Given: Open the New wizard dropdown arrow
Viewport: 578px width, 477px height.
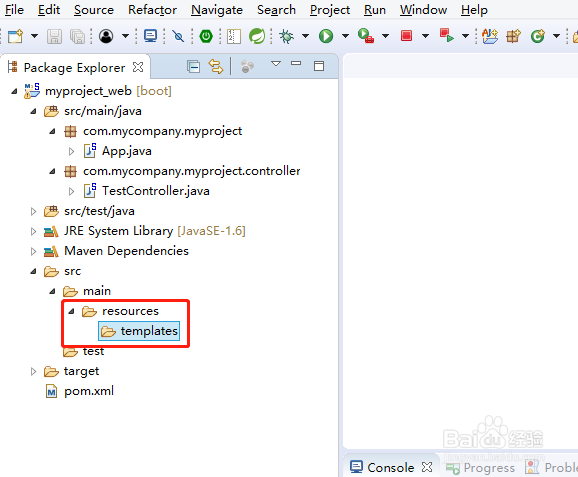Looking at the screenshot, I should (34, 36).
